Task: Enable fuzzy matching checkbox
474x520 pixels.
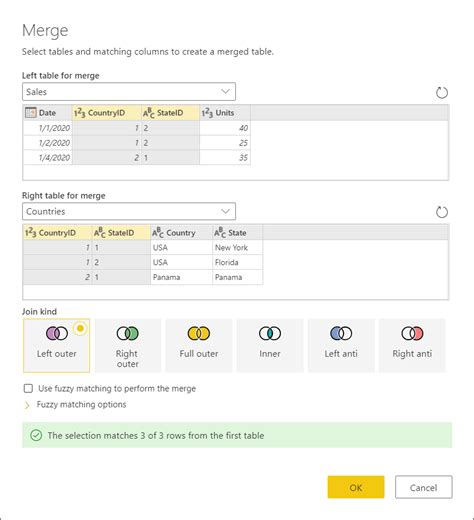Action: click(28, 388)
